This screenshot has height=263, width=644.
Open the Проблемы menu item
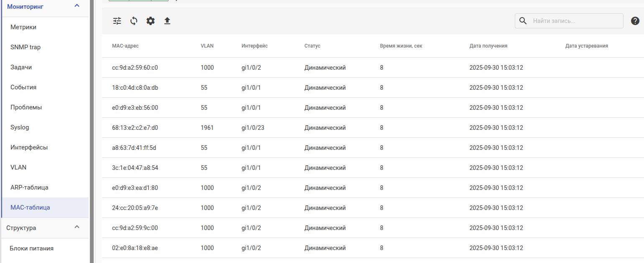click(x=26, y=107)
